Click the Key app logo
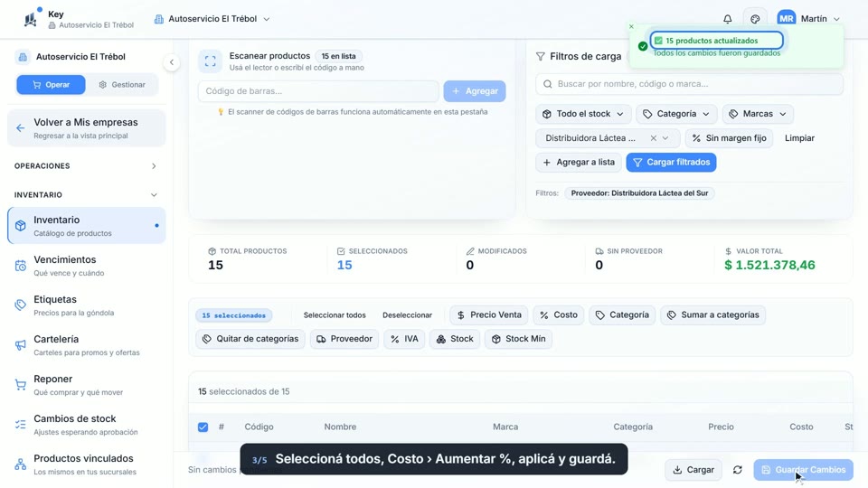The height and width of the screenshot is (488, 868). 31,19
